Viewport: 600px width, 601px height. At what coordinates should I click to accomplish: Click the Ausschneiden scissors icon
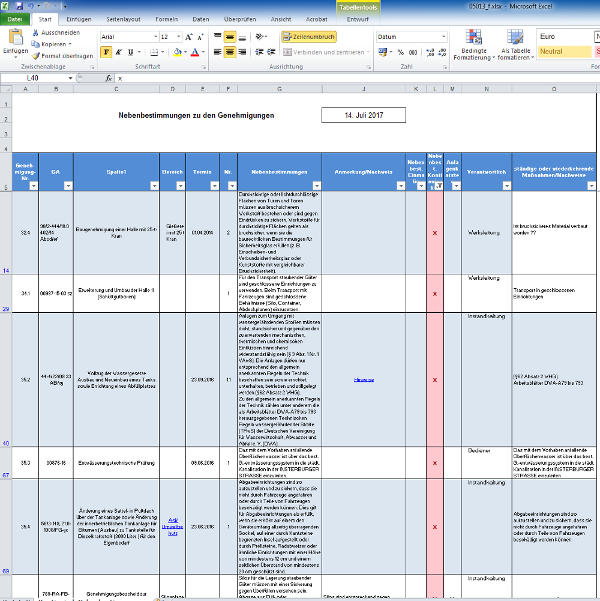pos(36,32)
